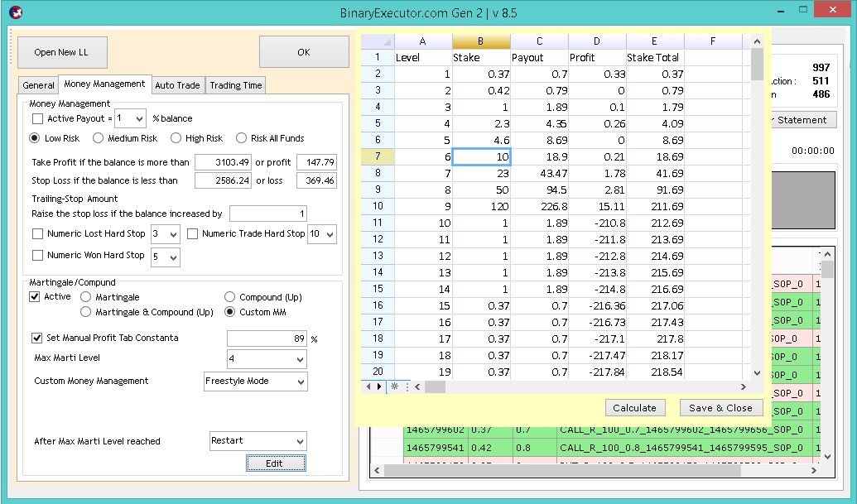Click the Edit button

click(x=276, y=463)
